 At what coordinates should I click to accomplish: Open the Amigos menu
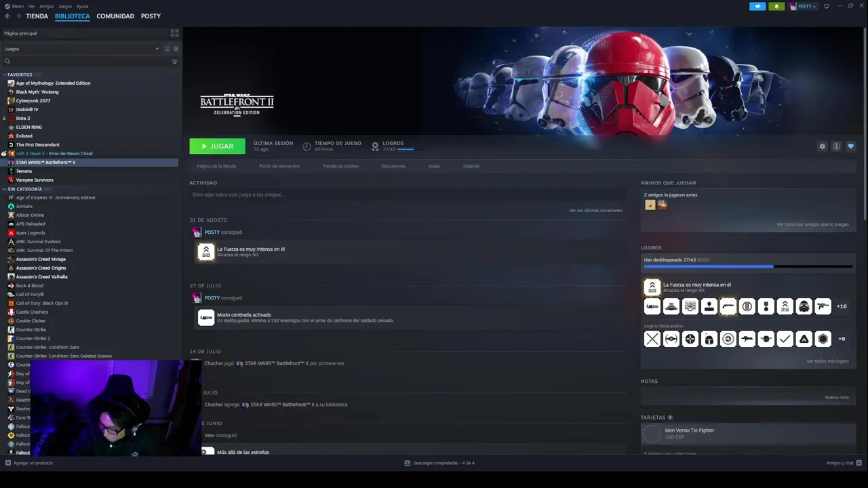click(47, 6)
